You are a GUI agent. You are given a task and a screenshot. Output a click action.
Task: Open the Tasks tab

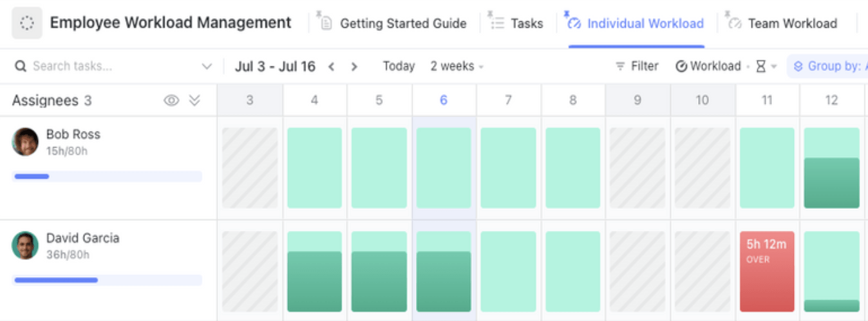pos(526,24)
